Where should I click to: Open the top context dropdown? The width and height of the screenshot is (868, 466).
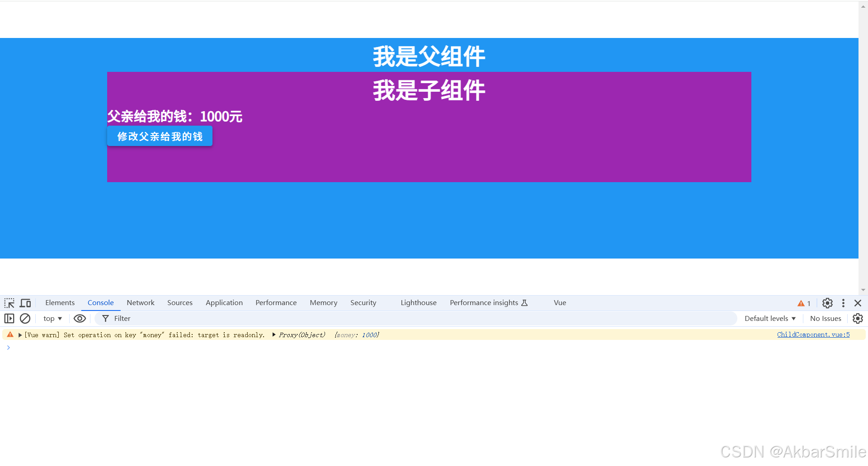pos(52,319)
